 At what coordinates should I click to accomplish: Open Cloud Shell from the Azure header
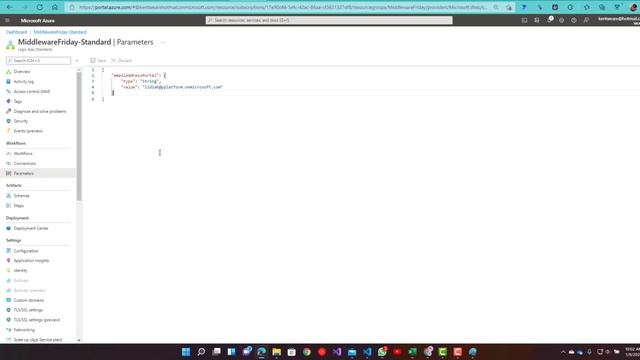524,20
